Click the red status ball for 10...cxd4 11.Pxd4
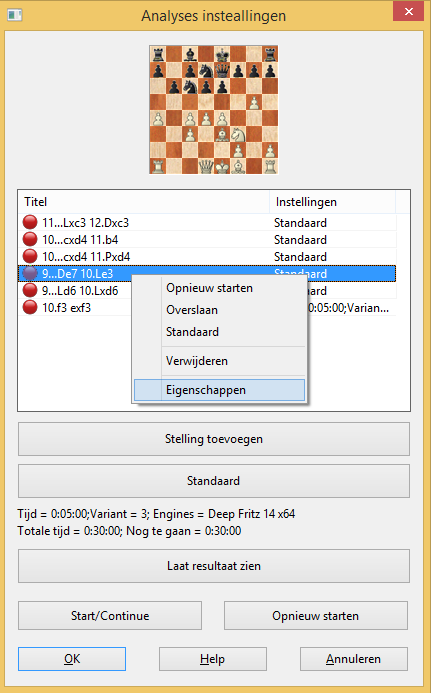The width and height of the screenshot is (431, 693). pyautogui.click(x=30, y=256)
